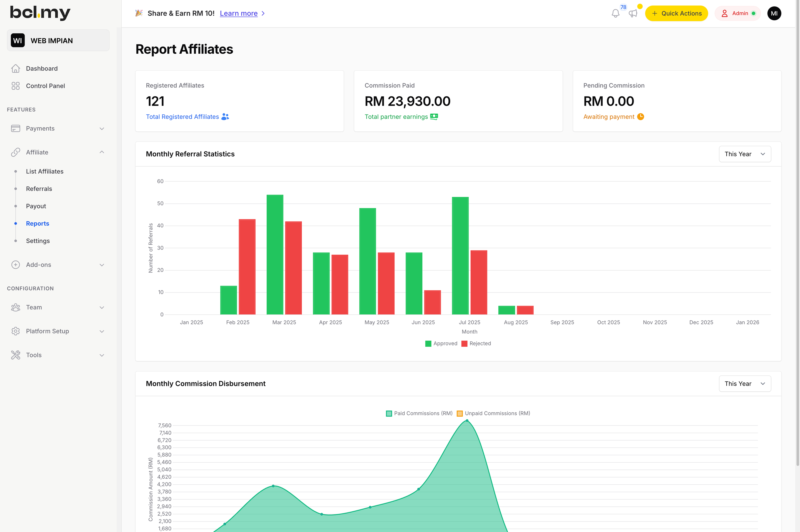This screenshot has height=532, width=800.
Task: Click the Tools wrench icon
Action: tap(16, 355)
